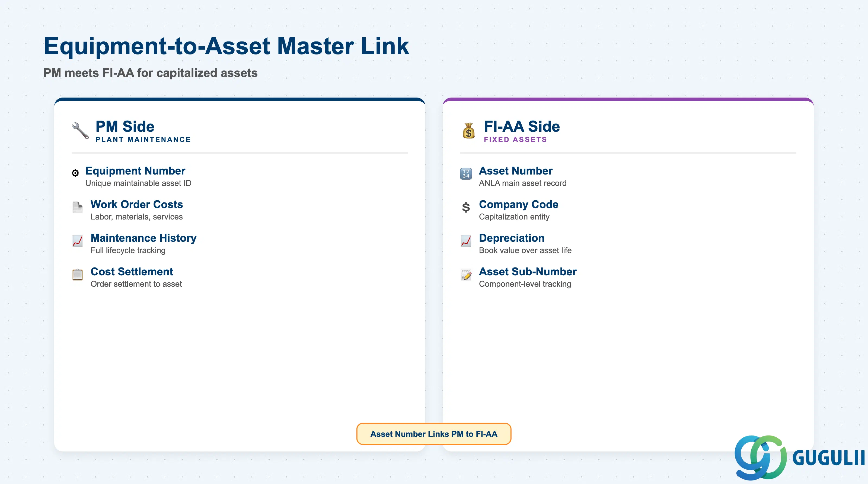This screenshot has width=868, height=484.
Task: Click the Unique maintainable asset ID text
Action: click(x=138, y=183)
